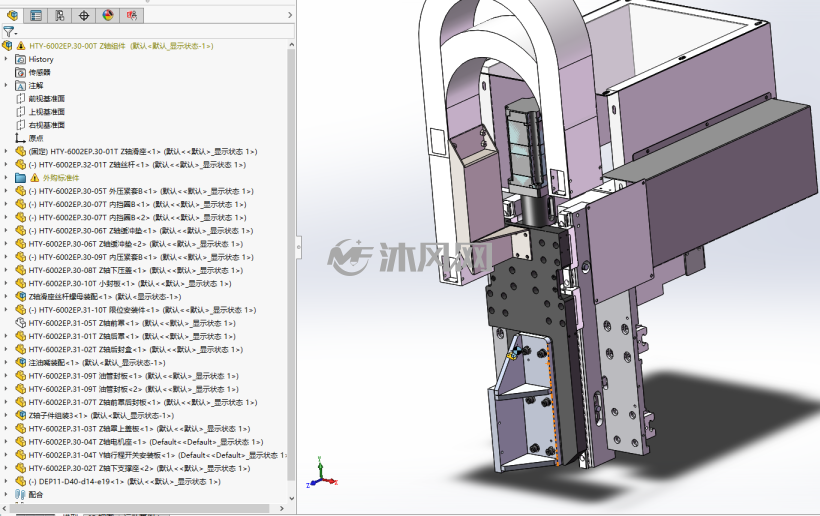Click the warning triangle on 外购标准件 folder
Viewport: 820px width, 516px height.
point(35,178)
